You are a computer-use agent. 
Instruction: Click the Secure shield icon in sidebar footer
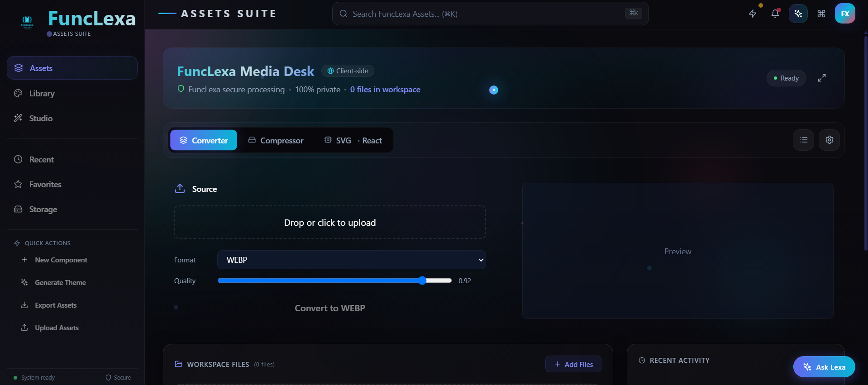[x=108, y=378]
